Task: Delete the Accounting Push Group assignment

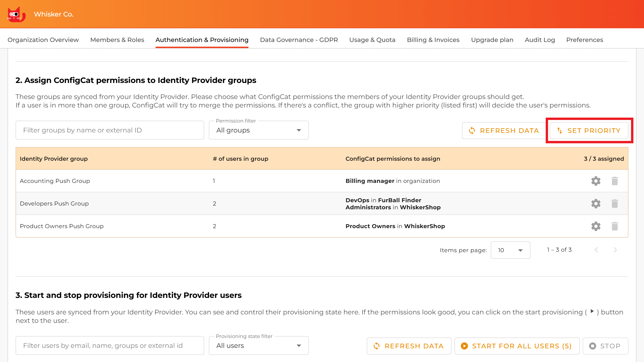Action: [615, 181]
